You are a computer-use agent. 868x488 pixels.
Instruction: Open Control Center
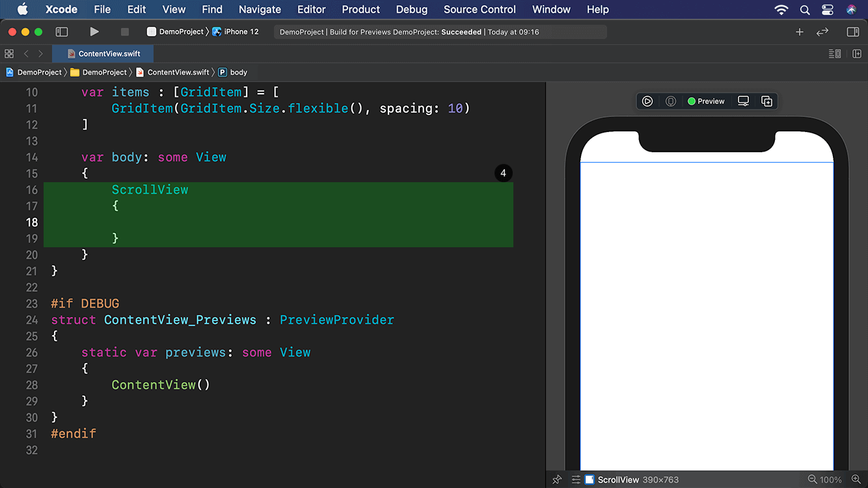828,9
